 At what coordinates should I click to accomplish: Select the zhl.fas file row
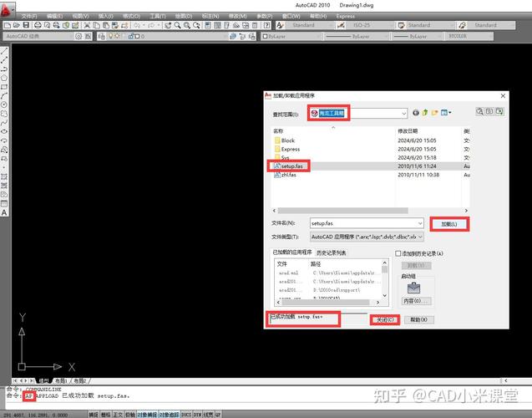click(370, 175)
